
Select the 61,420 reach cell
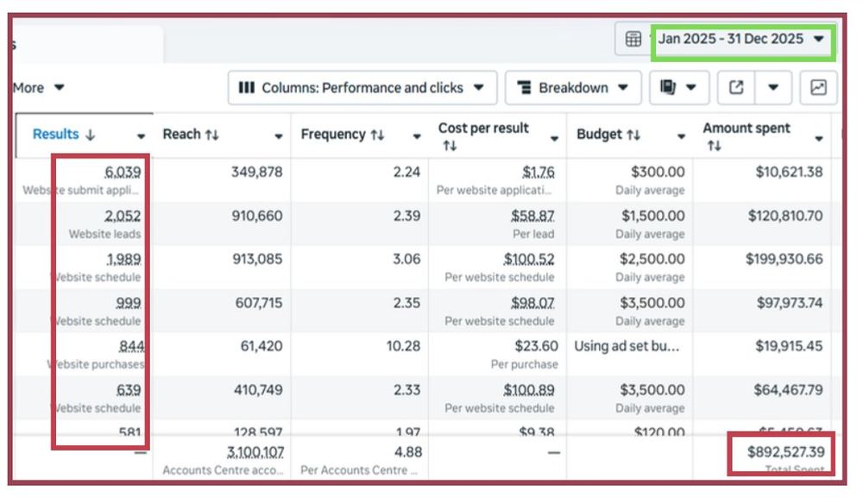(261, 346)
